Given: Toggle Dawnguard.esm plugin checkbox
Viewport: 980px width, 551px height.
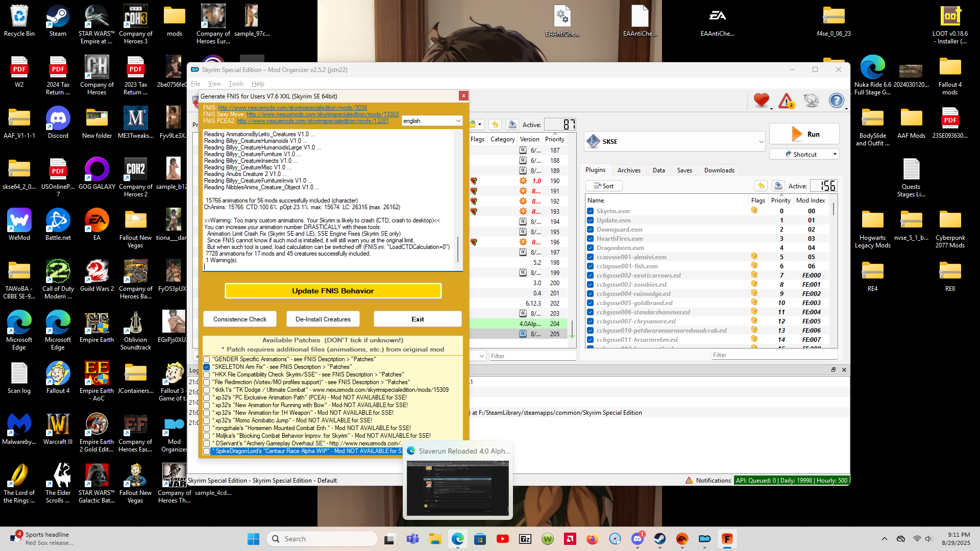Looking at the screenshot, I should point(591,230).
